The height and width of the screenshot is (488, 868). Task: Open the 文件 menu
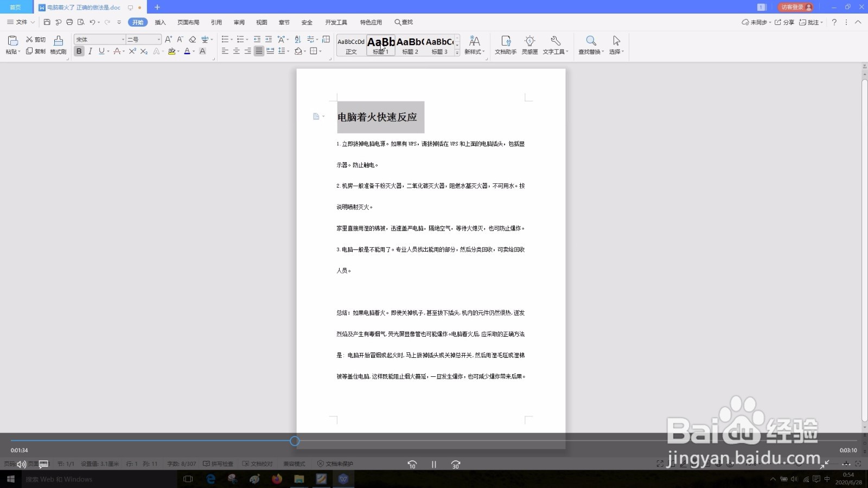click(x=20, y=22)
